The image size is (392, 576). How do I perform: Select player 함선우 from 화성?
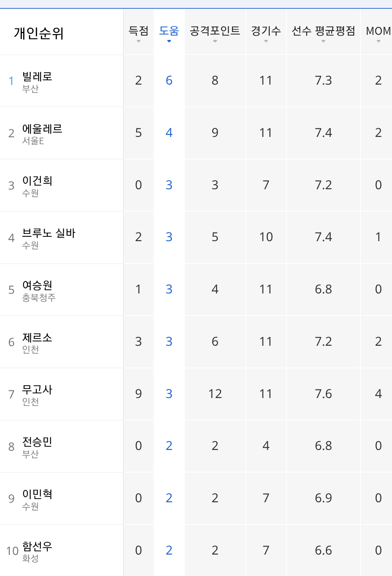point(37,547)
